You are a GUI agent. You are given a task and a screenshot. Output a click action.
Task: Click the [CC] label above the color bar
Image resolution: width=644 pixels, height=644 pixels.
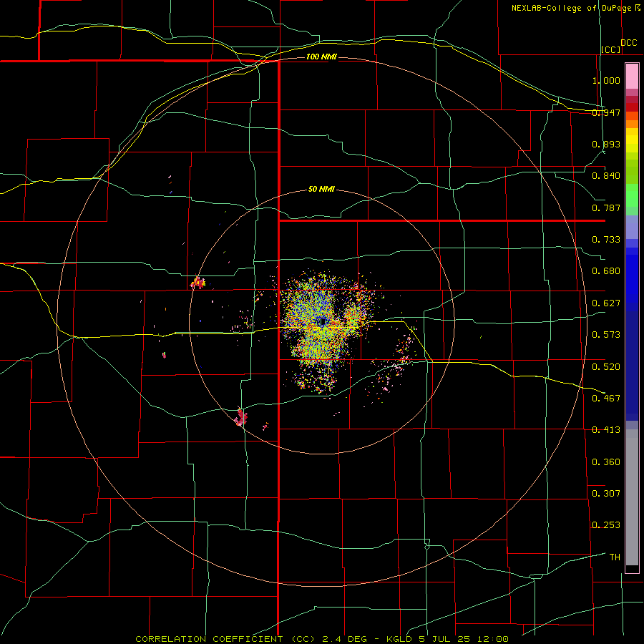[x=611, y=49]
